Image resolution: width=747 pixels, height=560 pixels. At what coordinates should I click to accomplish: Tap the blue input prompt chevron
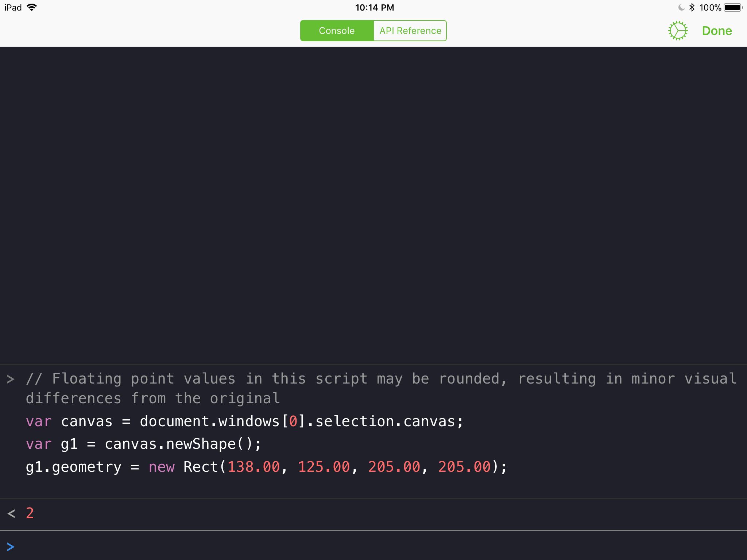pos(11,547)
